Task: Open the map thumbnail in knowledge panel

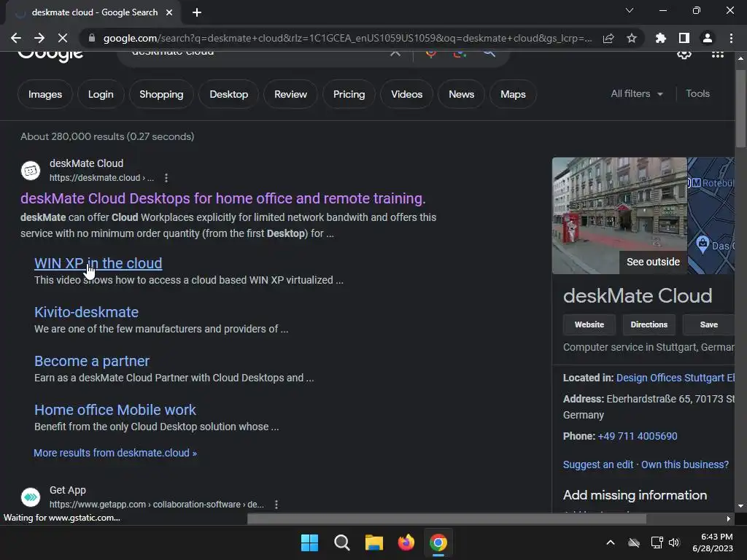Action: (x=711, y=216)
